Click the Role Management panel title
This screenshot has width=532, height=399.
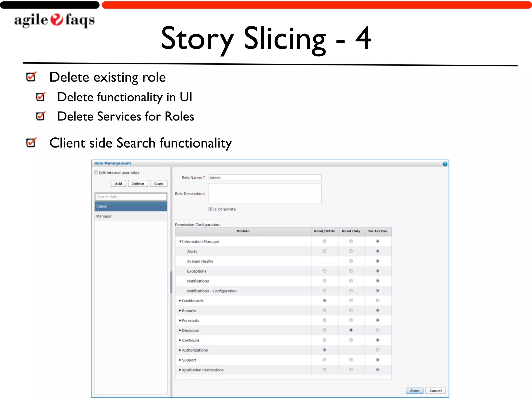click(112, 163)
